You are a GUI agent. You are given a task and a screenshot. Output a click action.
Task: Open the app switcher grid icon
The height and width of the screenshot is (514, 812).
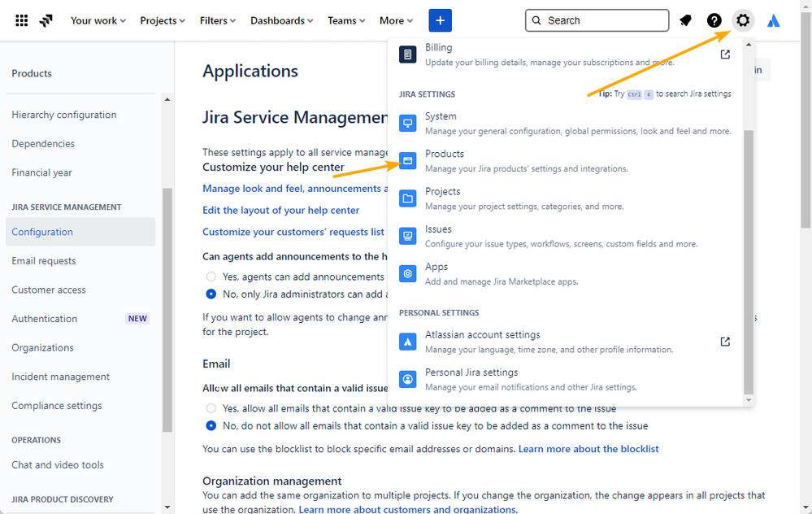click(x=22, y=20)
